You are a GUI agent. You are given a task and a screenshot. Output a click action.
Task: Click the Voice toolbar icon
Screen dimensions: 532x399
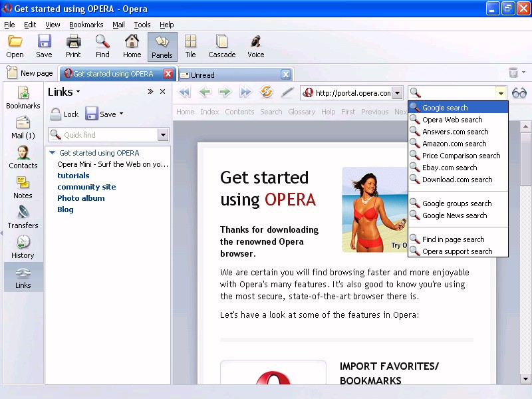pos(255,47)
